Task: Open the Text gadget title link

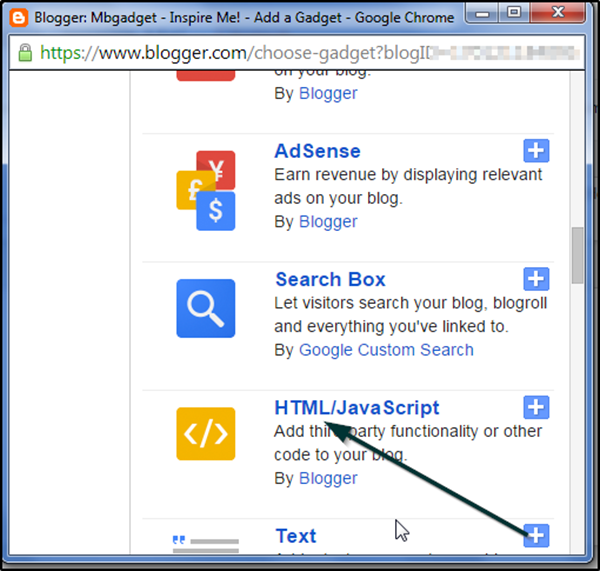Action: click(x=296, y=536)
